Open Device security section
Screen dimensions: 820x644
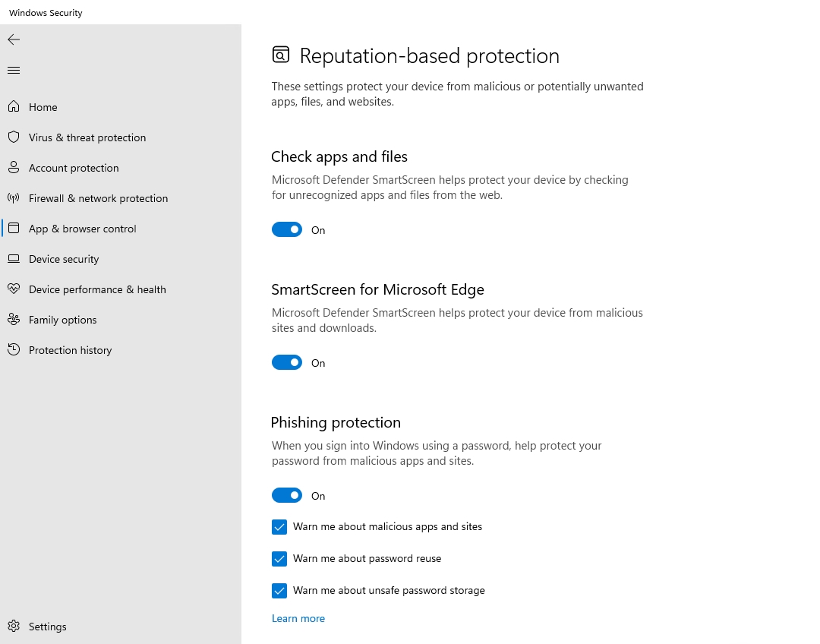click(64, 259)
